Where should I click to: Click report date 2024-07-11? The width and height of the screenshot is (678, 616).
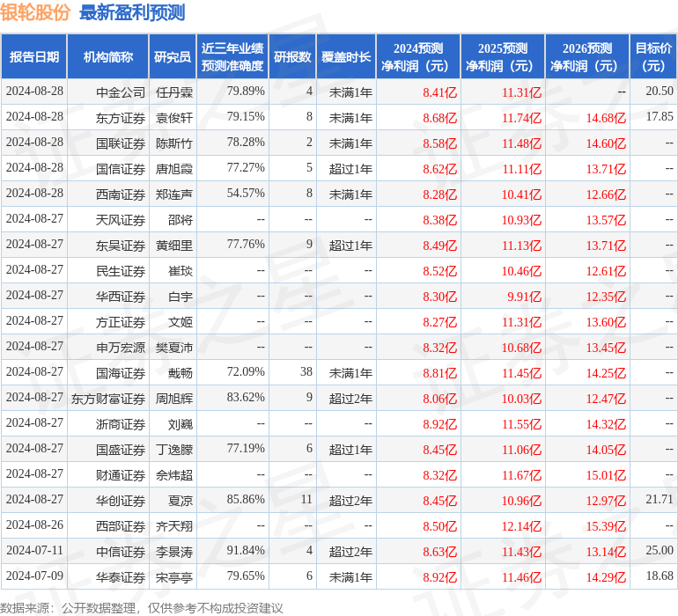coord(34,550)
